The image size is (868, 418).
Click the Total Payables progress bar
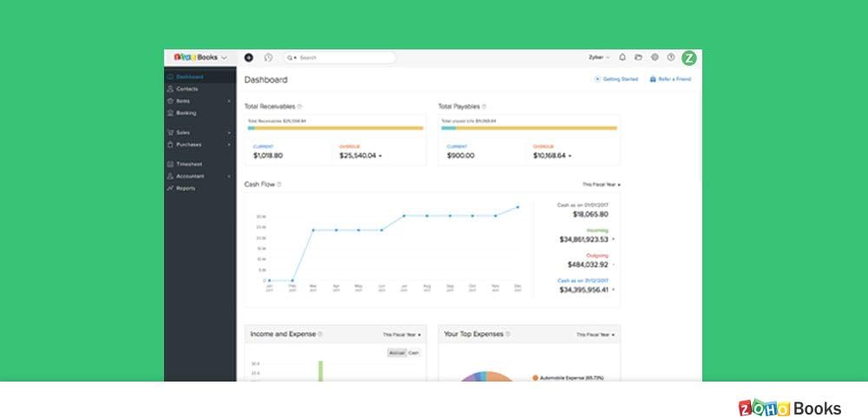point(529,128)
